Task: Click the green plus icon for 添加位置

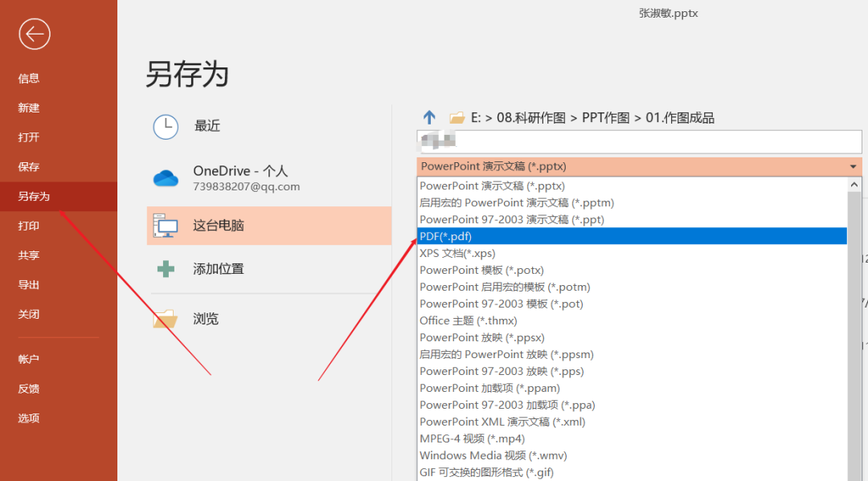Action: [166, 269]
